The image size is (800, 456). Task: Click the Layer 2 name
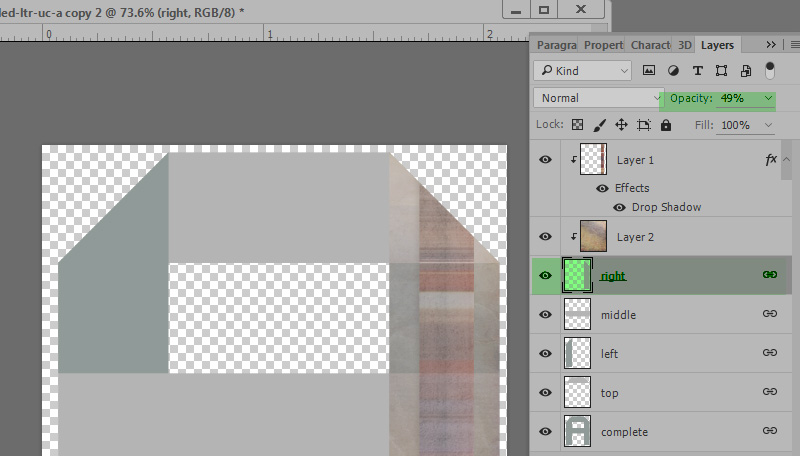coord(635,237)
